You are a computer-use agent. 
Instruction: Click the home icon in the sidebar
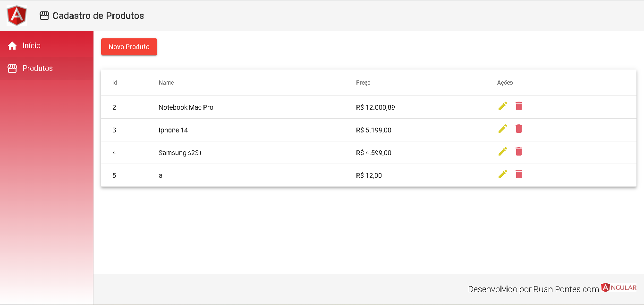[12, 46]
